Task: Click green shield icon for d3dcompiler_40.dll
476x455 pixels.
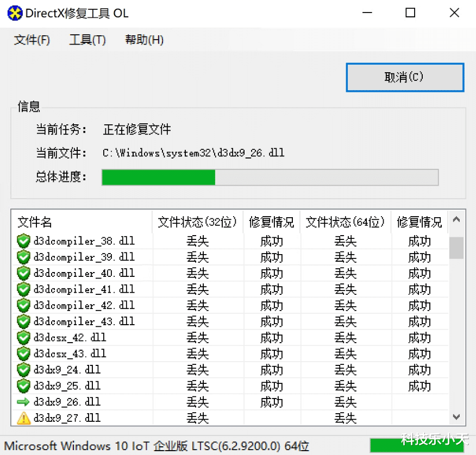Action: 23,273
